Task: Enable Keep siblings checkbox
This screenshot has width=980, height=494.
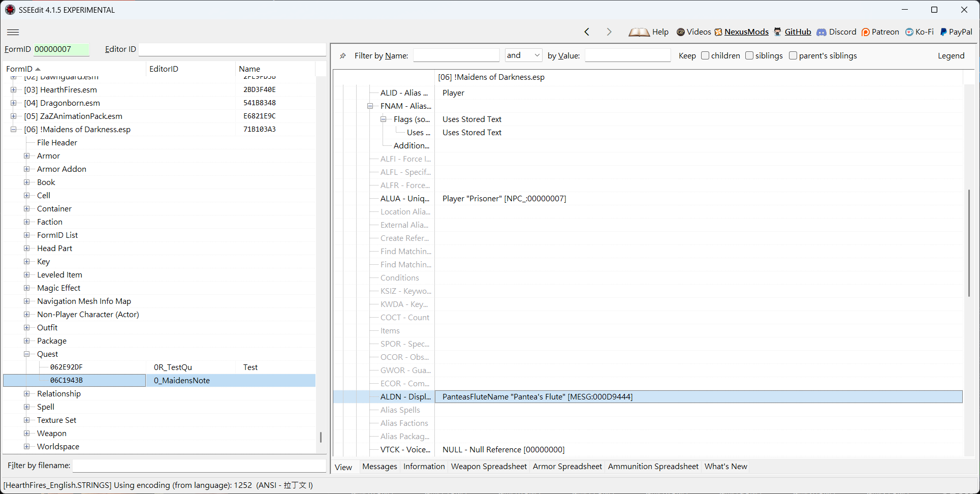Action: [749, 55]
